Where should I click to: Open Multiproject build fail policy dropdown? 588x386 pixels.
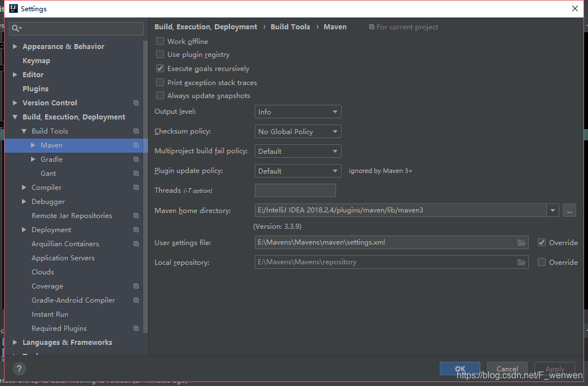click(x=298, y=151)
